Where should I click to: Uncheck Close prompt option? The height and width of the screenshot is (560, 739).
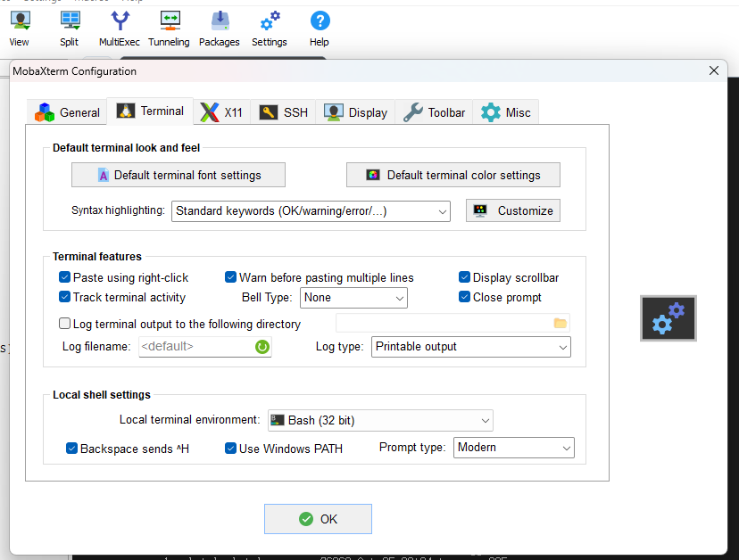(x=464, y=297)
